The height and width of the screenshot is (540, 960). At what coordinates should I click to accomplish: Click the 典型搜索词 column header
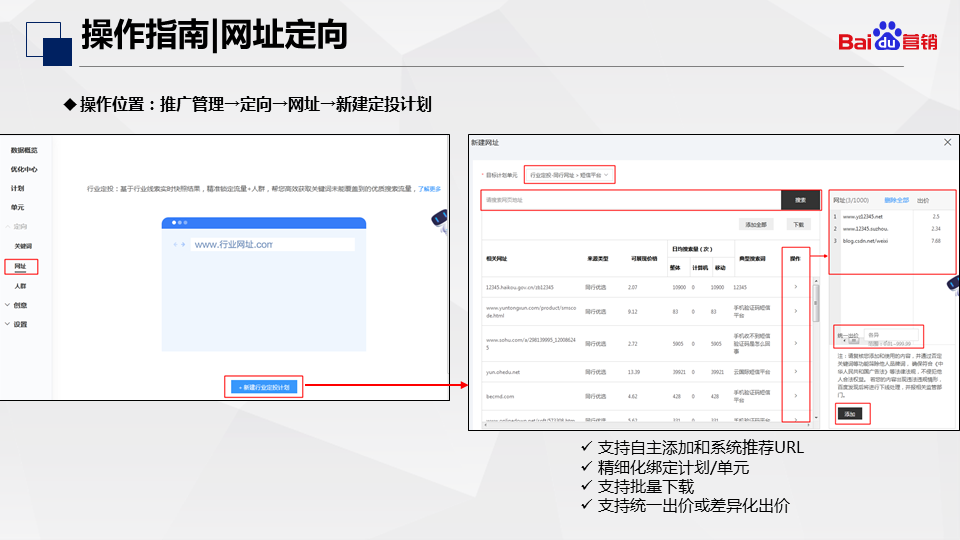(x=752, y=259)
